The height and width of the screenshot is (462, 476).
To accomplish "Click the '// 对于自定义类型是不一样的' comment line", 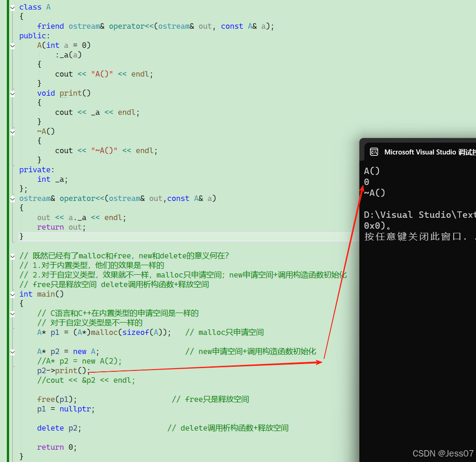I will coord(90,323).
